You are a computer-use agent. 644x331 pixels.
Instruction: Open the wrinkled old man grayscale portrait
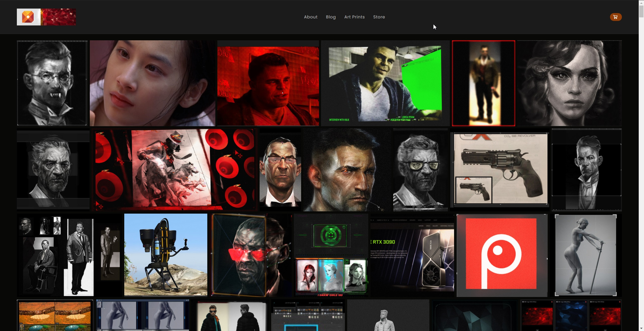pos(53,170)
